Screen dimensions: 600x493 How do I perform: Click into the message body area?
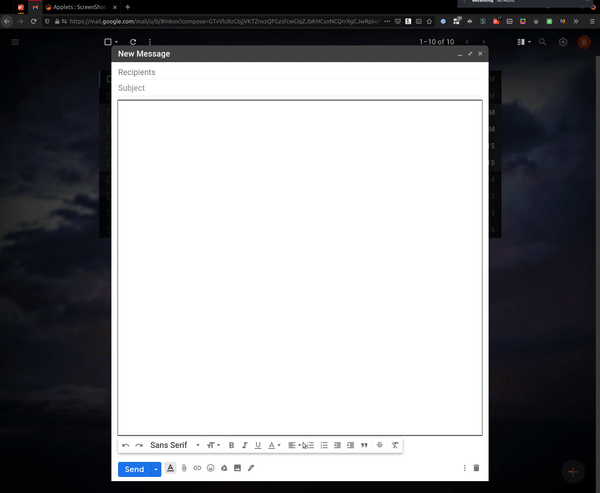[300, 268]
